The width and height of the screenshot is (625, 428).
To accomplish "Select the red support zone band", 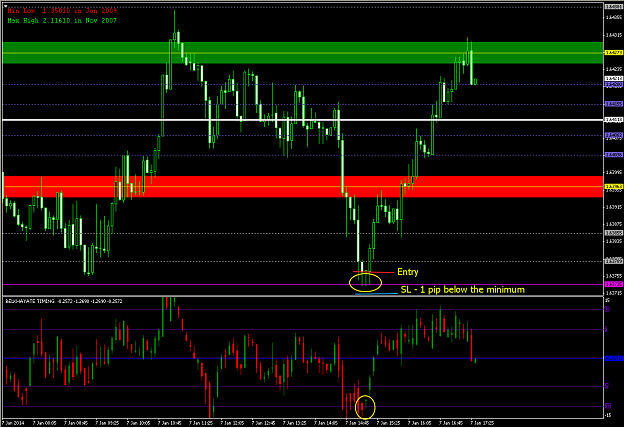I will click(303, 187).
